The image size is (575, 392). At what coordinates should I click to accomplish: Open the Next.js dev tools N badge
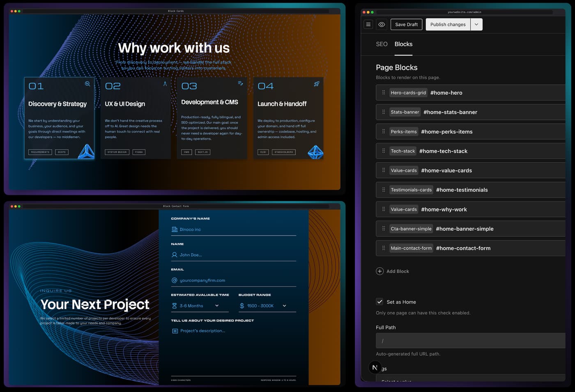click(375, 367)
